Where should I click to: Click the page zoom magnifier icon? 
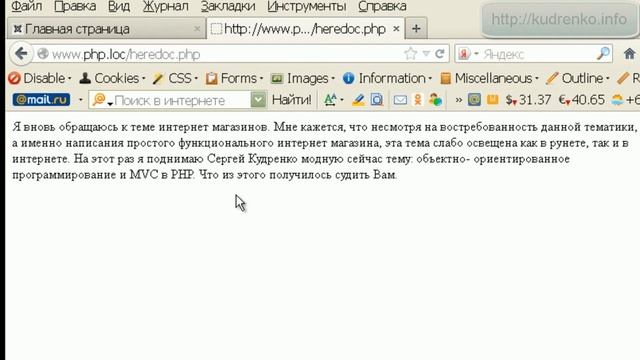[x=377, y=100]
